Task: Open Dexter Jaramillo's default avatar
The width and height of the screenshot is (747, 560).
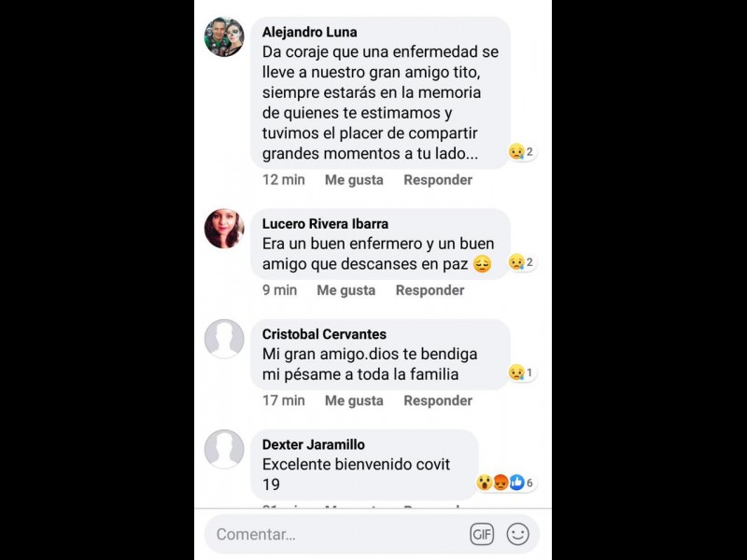Action: [224, 449]
